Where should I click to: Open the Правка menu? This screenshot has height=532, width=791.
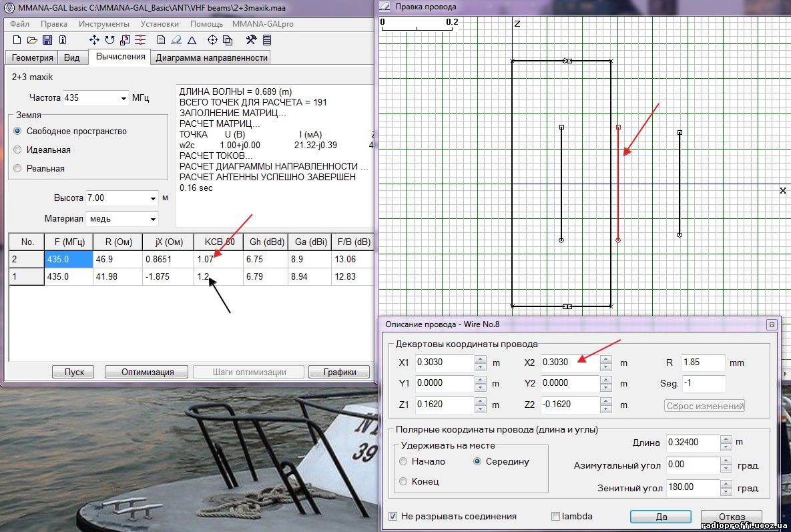tap(54, 24)
